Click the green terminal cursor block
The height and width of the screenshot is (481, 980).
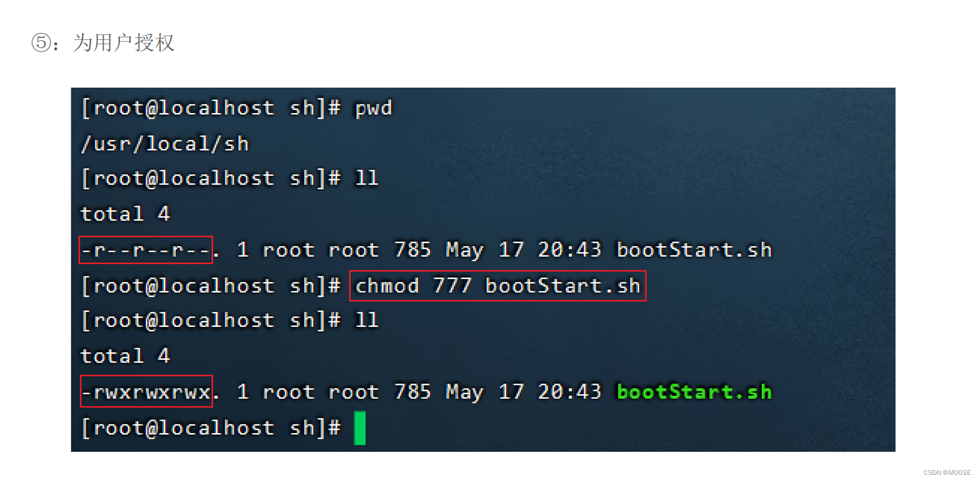point(360,428)
